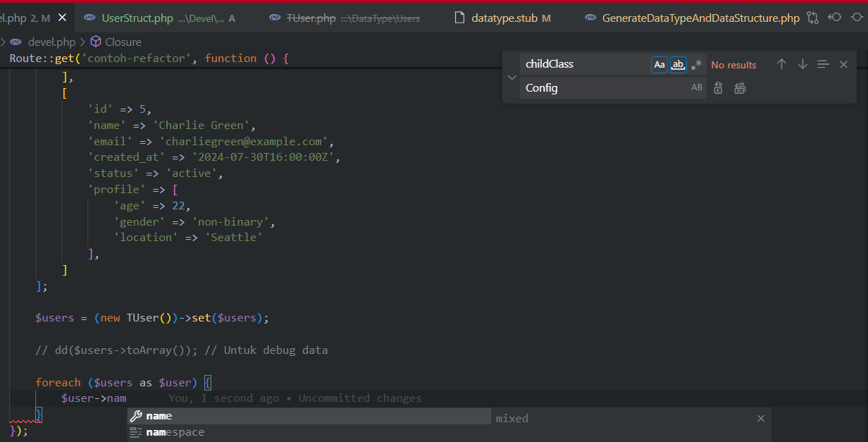Close the devel.php editor tab

pos(62,18)
